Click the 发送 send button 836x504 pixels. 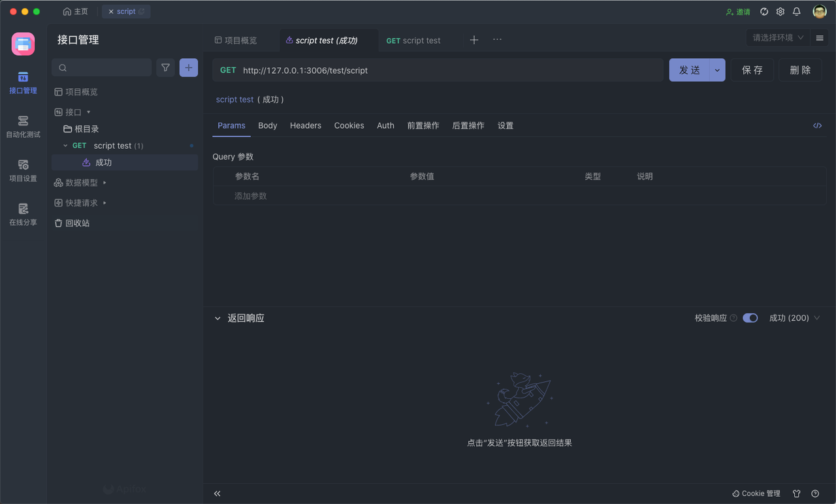pos(688,70)
